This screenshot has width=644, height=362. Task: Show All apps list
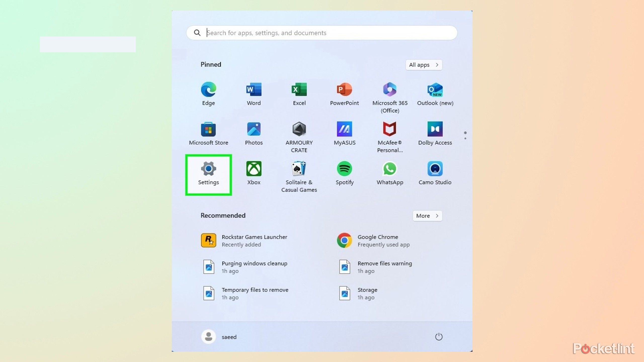[x=424, y=65]
